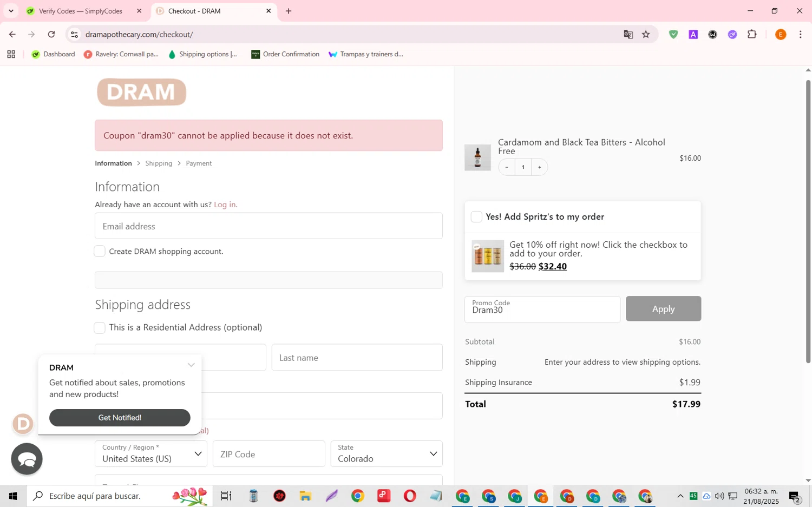
Task: Show hidden system tray icons
Action: [x=680, y=496]
